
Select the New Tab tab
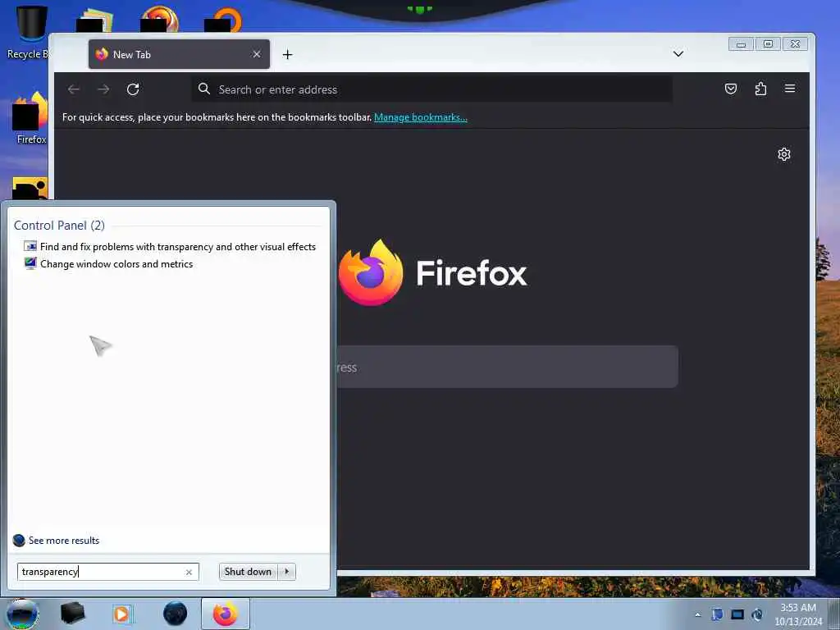tap(179, 54)
